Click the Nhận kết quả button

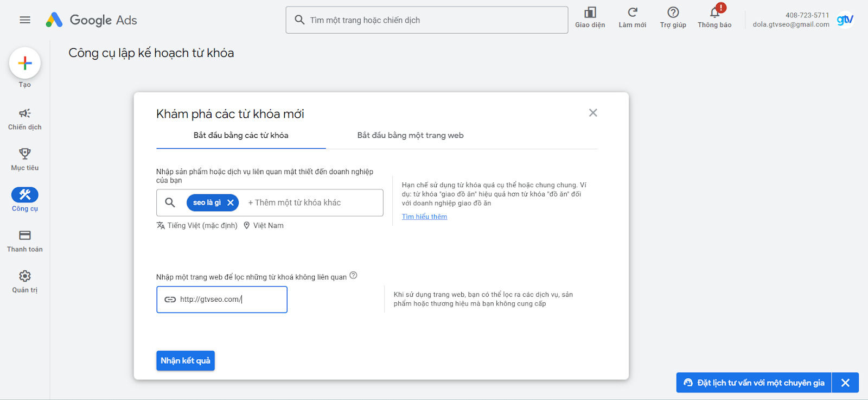tap(186, 361)
